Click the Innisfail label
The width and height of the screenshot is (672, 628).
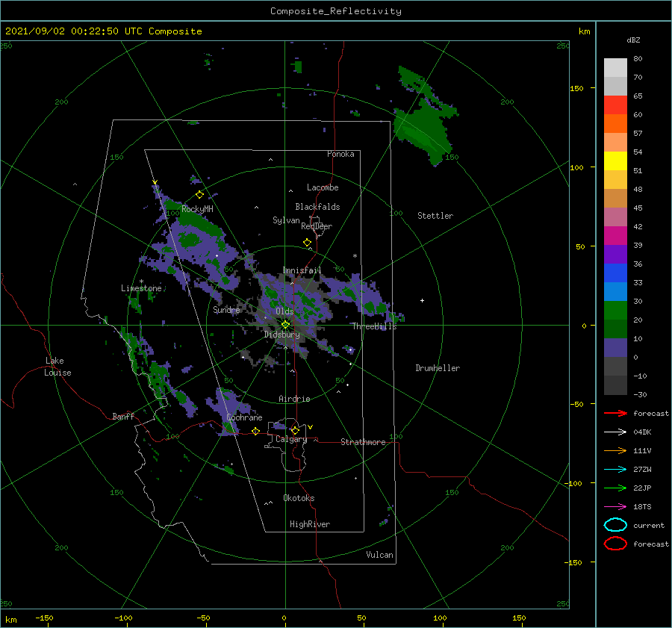click(x=302, y=270)
